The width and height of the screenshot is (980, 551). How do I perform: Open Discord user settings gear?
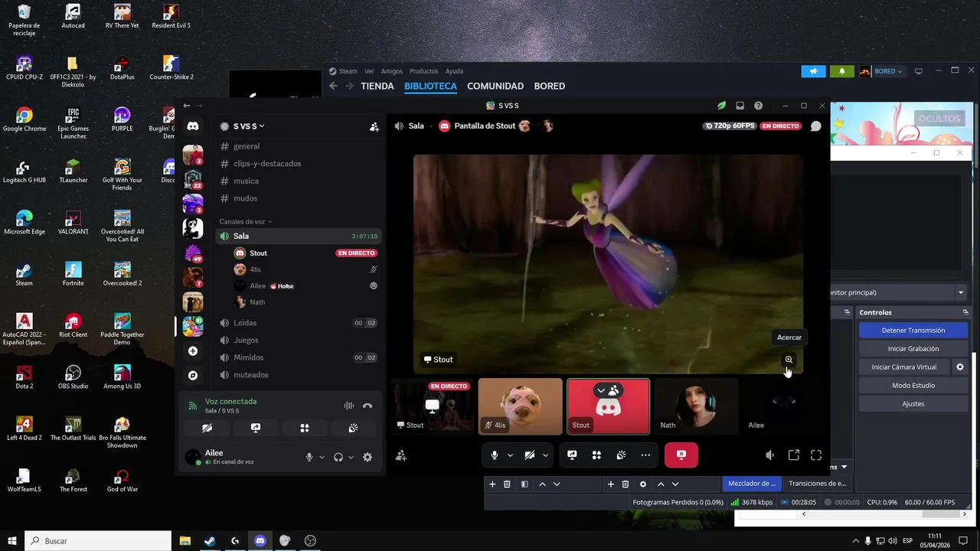367,457
